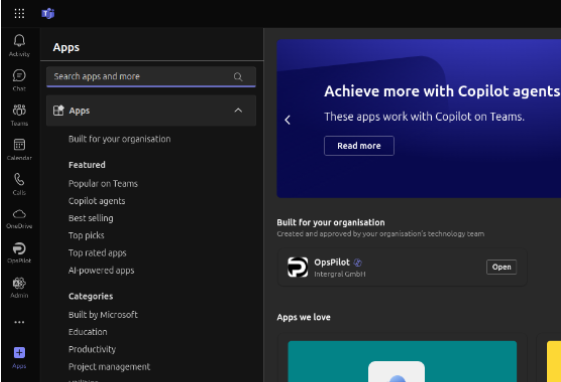
Task: Go to the previous banner slide arrow
Action: click(x=287, y=120)
